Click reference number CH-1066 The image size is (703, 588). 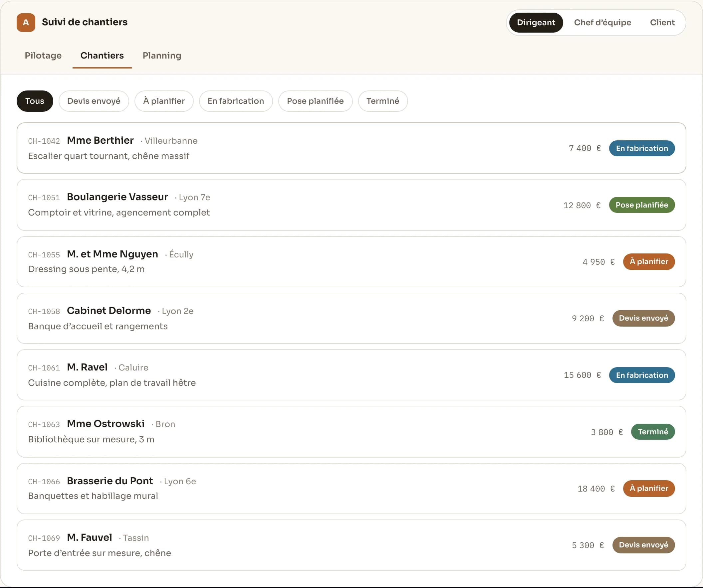pos(44,482)
